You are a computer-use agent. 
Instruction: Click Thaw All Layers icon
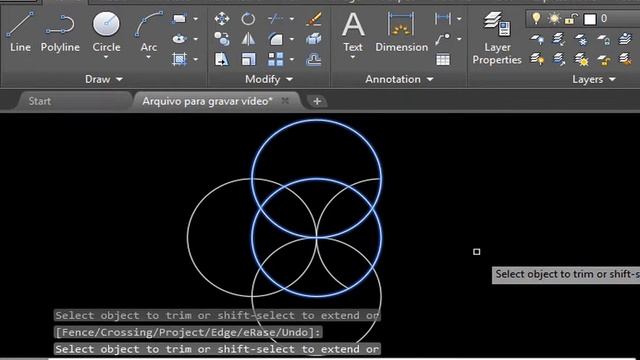581,60
